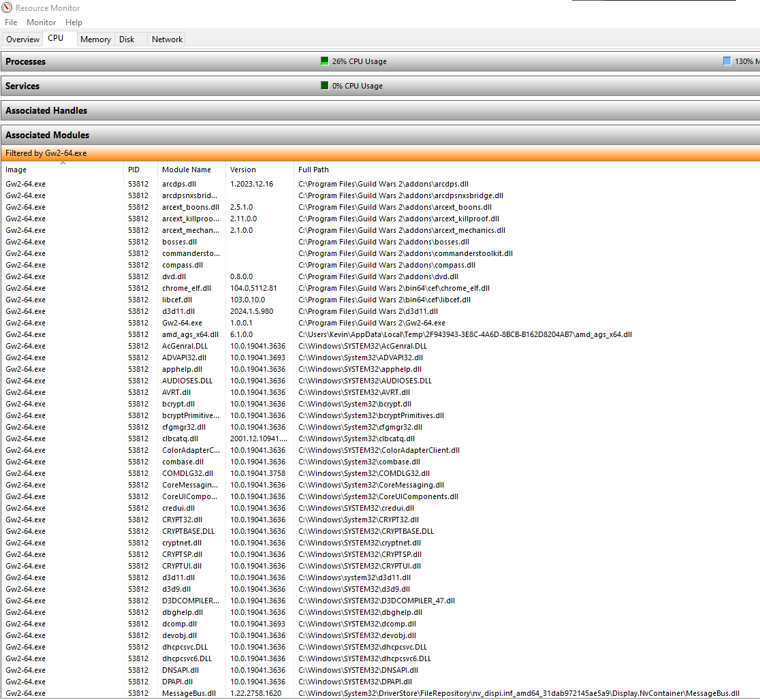
Task: Select the DNSAPI.dll module name
Action: (180, 671)
